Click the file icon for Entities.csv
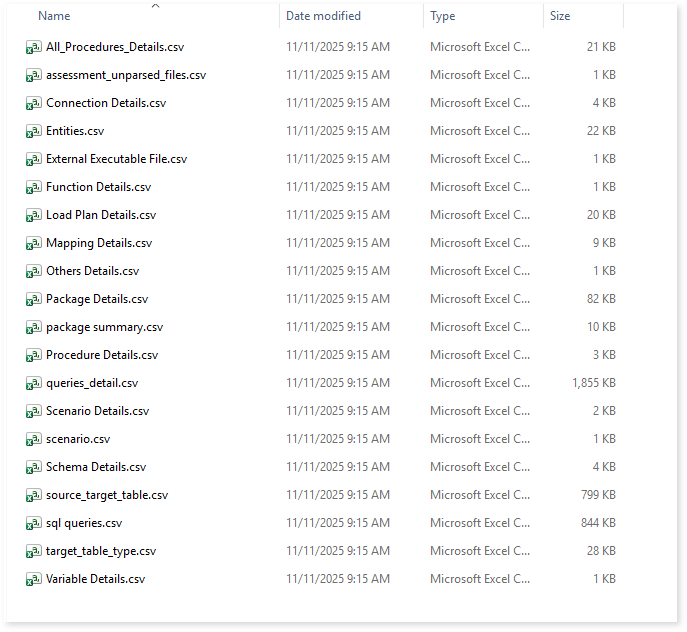 coord(34,131)
